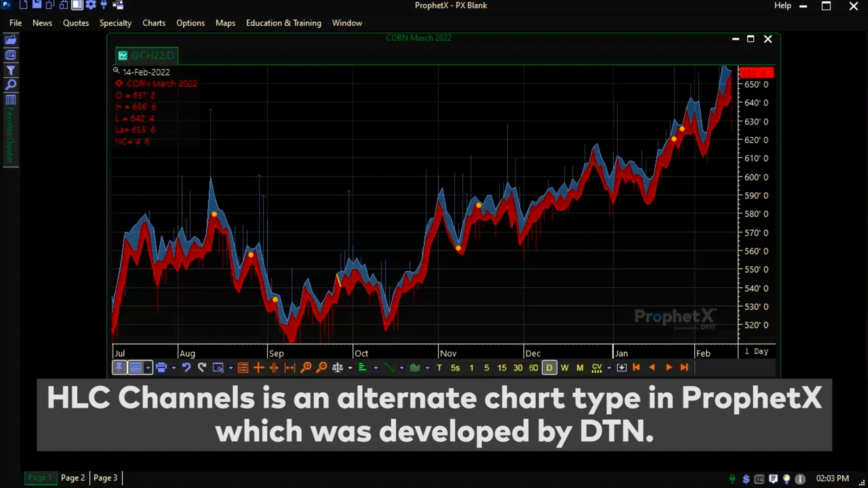Click the blue connection plug icon in title bar
Screen dimensions: 868x488
[x=104, y=5]
